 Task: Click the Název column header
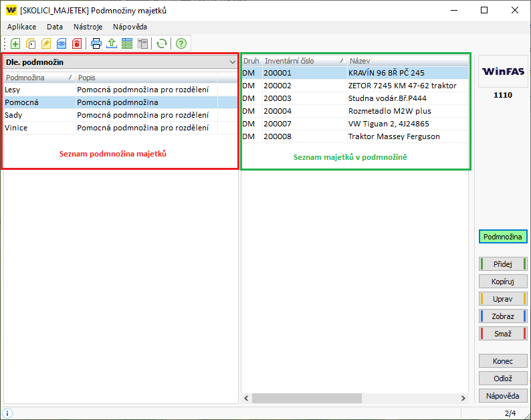pos(408,61)
